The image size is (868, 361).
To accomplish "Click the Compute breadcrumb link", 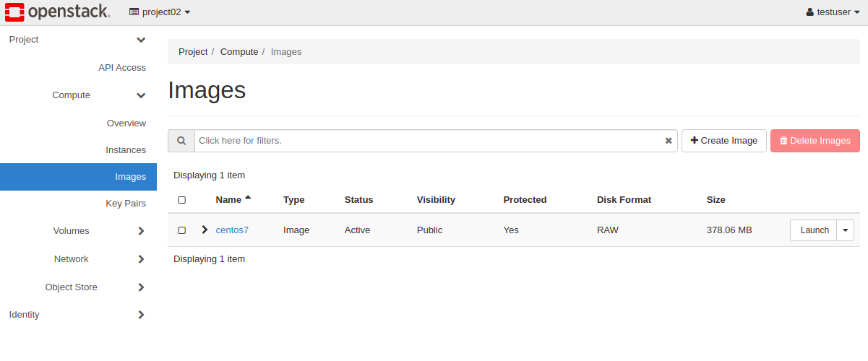I will coord(239,52).
